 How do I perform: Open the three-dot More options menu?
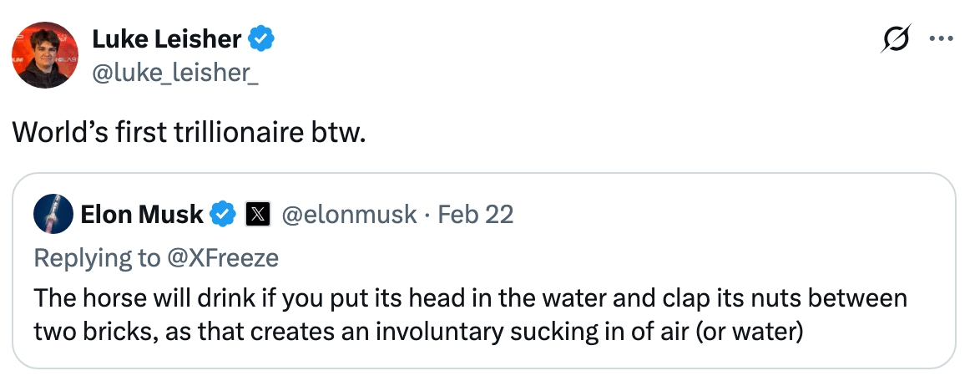coord(941,39)
